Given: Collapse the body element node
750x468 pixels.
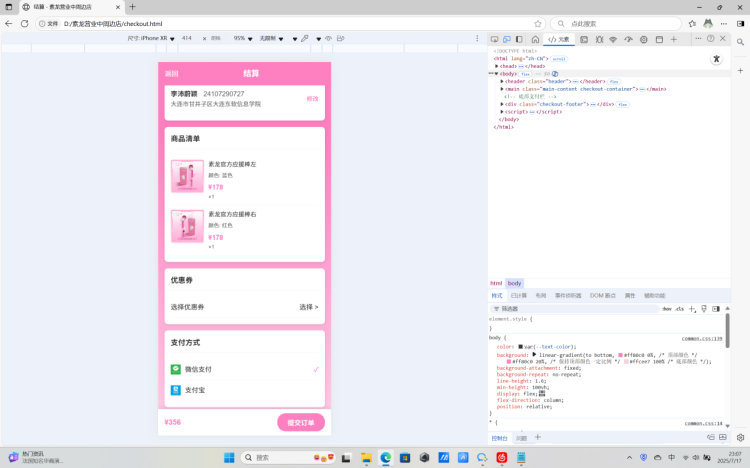Looking at the screenshot, I should (496, 74).
